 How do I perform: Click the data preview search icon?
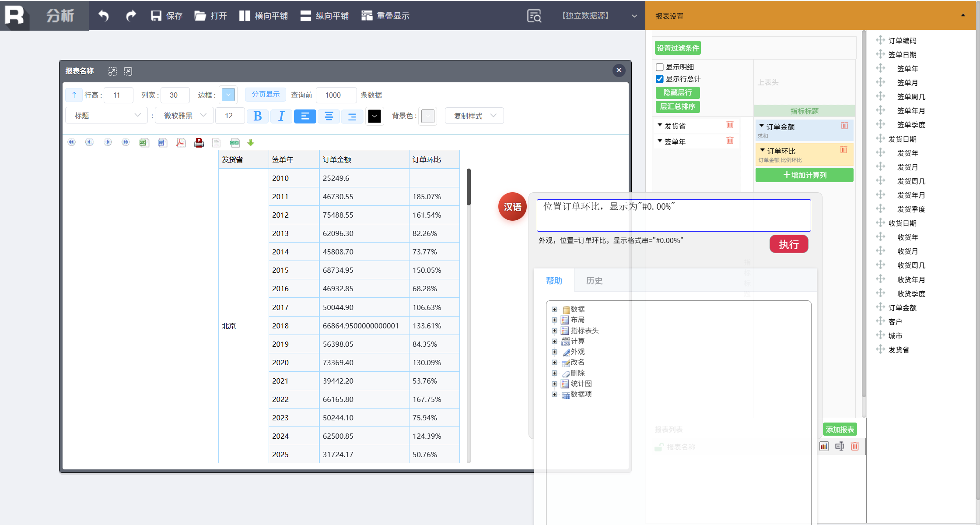coord(534,16)
